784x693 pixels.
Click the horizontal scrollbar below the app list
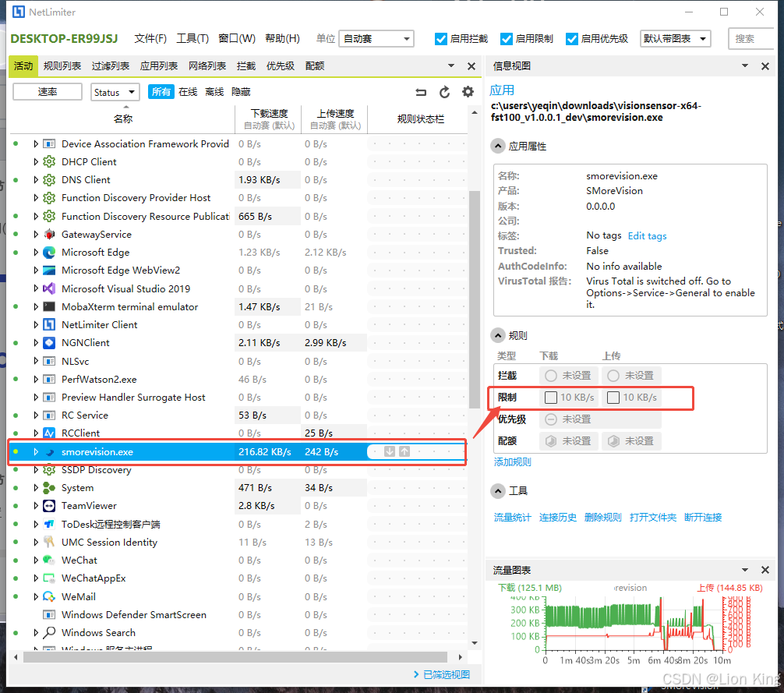(x=235, y=656)
